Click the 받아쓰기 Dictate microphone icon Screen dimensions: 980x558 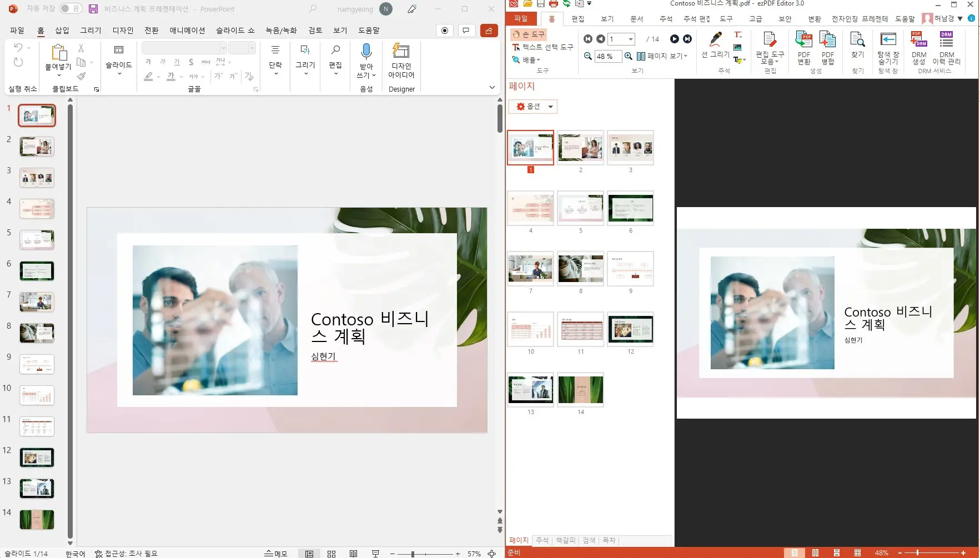366,52
